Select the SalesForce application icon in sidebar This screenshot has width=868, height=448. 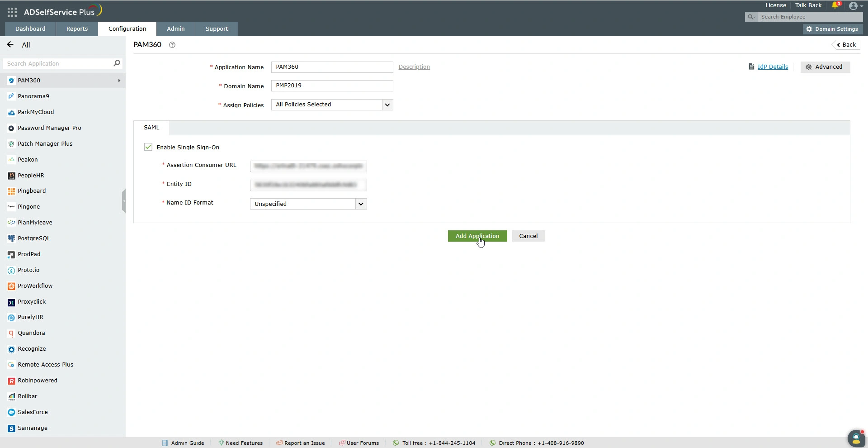click(x=11, y=412)
